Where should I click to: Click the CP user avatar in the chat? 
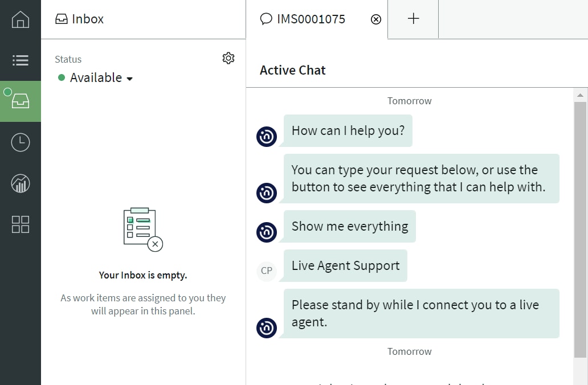tap(266, 271)
